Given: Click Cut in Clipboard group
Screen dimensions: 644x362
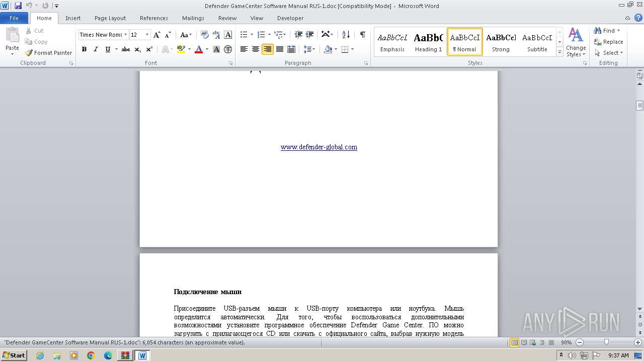Looking at the screenshot, I should 34,31.
